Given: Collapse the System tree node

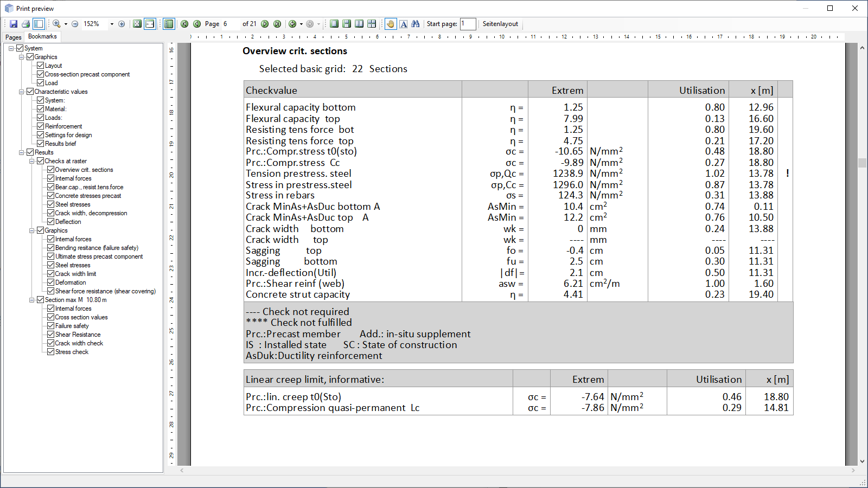Looking at the screenshot, I should [11, 48].
